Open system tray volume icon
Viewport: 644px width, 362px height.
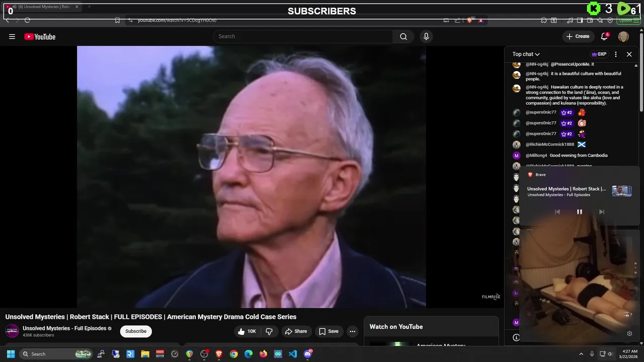tap(610, 354)
